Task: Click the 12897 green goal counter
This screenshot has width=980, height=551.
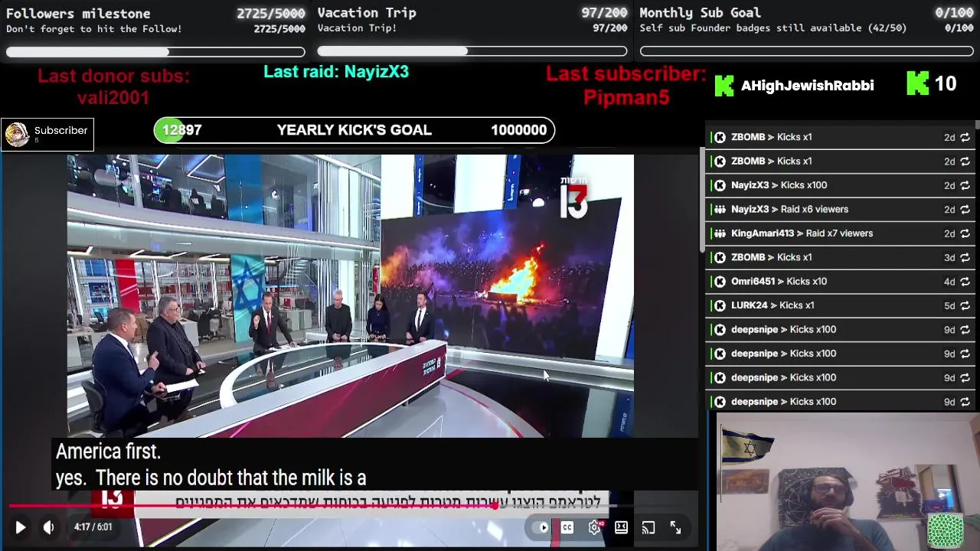Action: tap(181, 130)
